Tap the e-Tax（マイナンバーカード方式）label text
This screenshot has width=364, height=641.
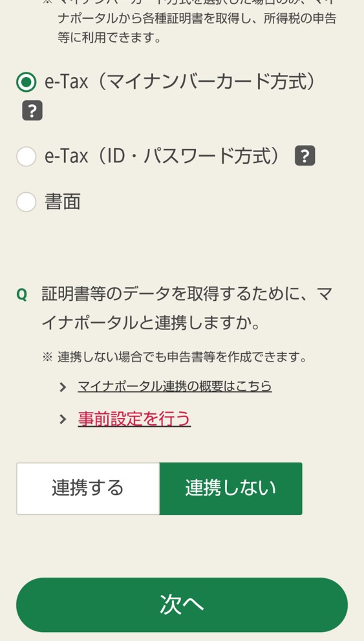point(180,81)
